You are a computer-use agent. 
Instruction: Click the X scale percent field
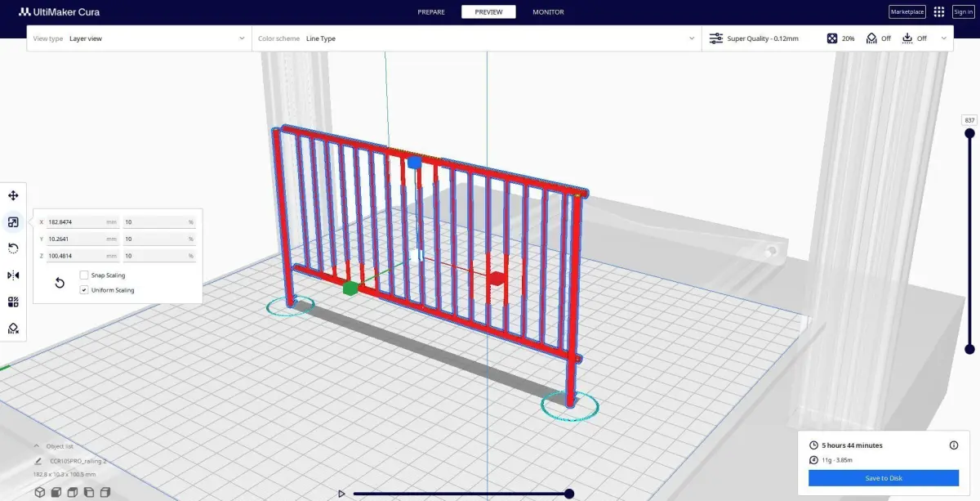pos(159,222)
